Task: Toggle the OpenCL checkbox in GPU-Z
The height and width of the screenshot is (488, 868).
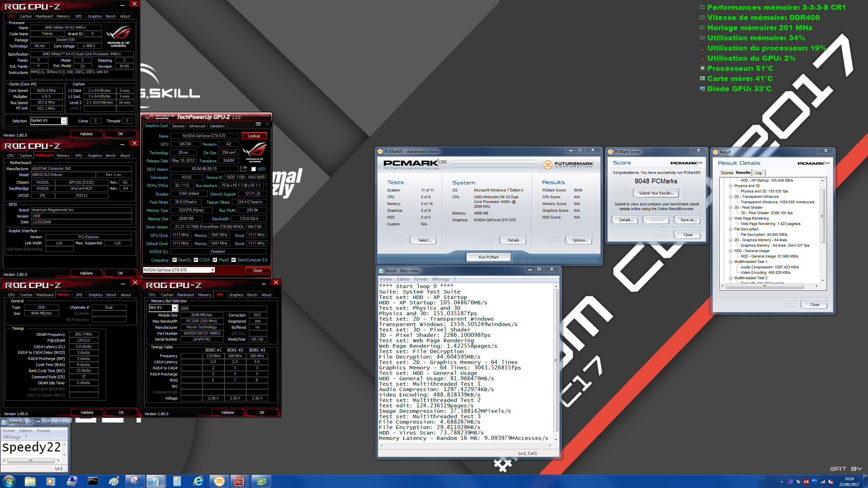Action: click(174, 260)
